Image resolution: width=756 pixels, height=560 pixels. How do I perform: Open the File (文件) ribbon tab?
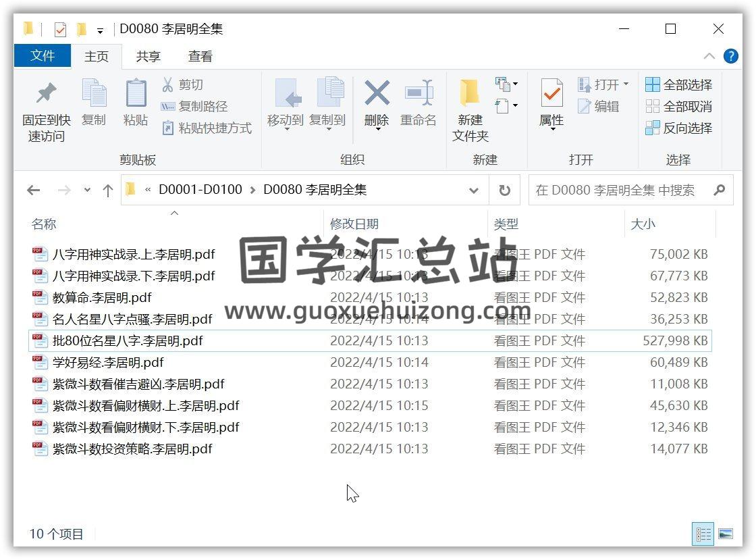pos(43,55)
